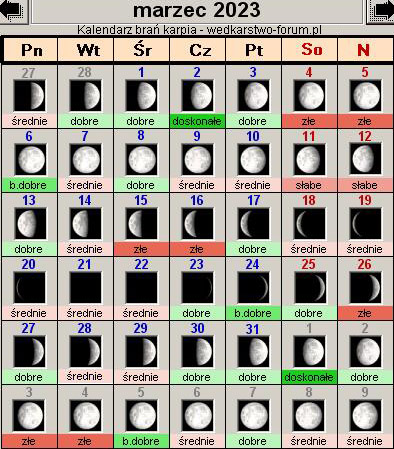Select the full moon icon for March 7
Viewport: 394px width, 449px height.
(86, 160)
